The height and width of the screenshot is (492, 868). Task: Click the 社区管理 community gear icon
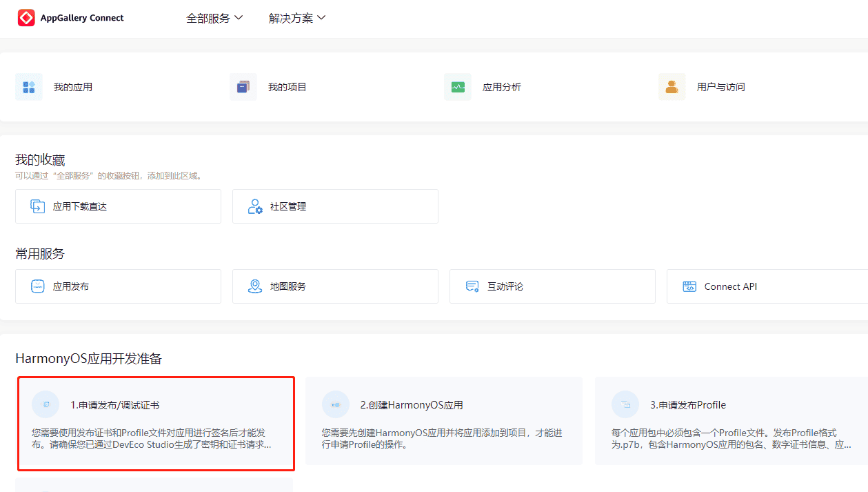pyautogui.click(x=255, y=206)
